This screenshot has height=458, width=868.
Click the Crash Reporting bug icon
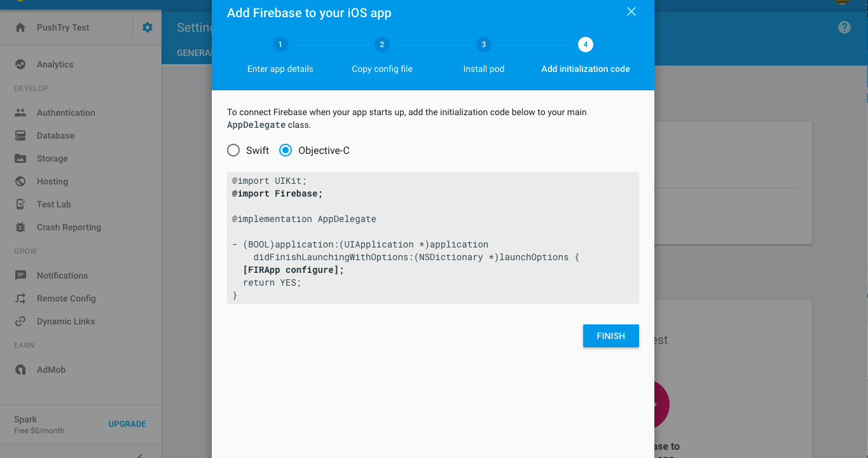(20, 227)
